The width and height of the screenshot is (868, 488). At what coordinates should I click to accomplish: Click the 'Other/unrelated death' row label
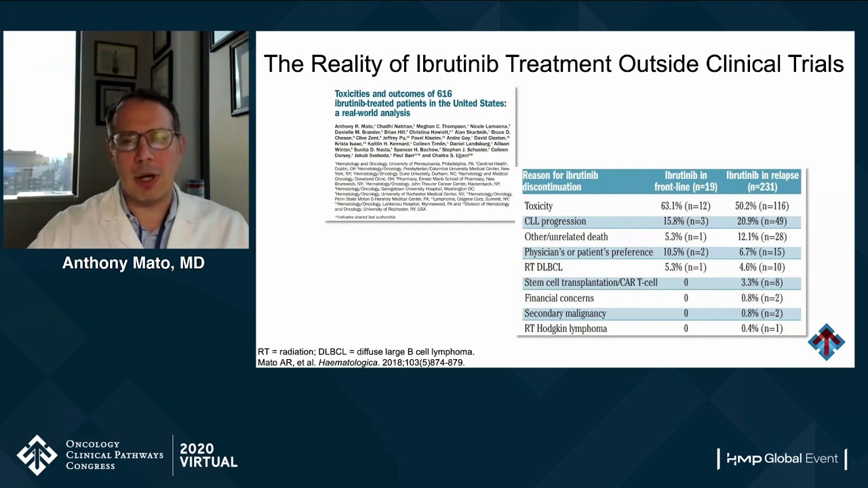click(x=566, y=237)
